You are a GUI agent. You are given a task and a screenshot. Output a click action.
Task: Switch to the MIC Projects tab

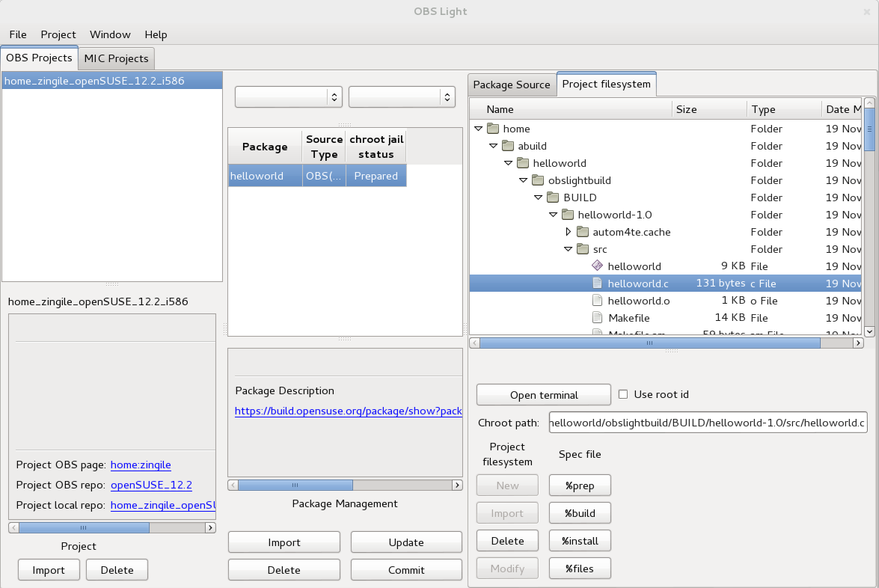(x=116, y=58)
